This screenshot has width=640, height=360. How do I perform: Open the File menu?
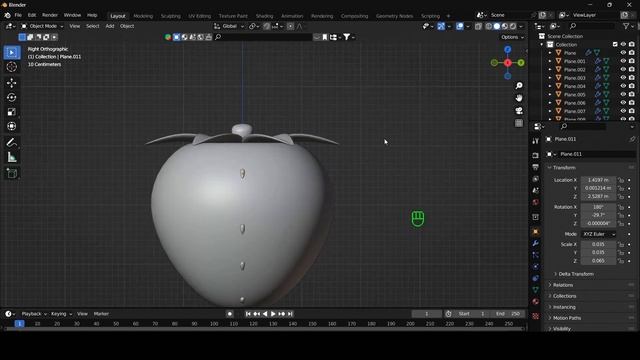coord(18,15)
